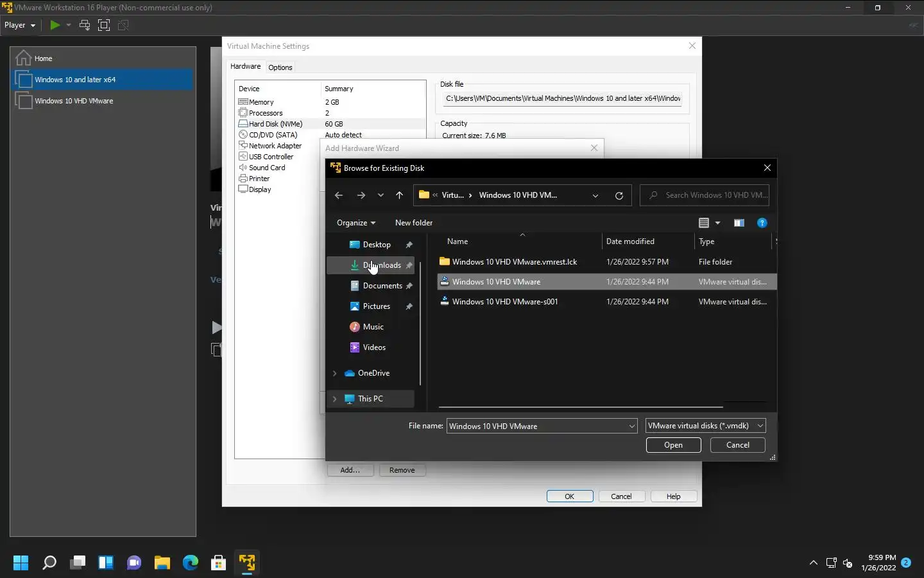Viewport: 924px width, 578px height.
Task: Expand address bar path history dropdown
Action: coord(595,195)
